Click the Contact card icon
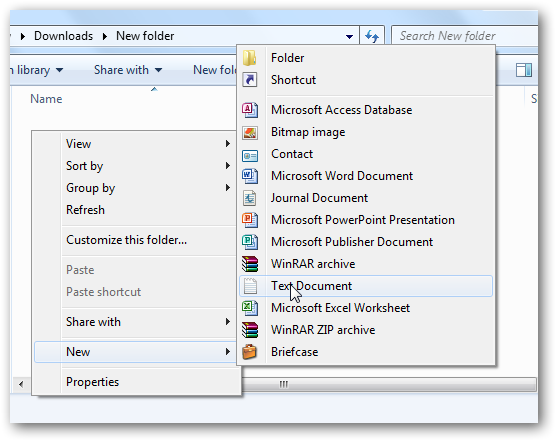This screenshot has width=556, height=441. pyautogui.click(x=250, y=155)
